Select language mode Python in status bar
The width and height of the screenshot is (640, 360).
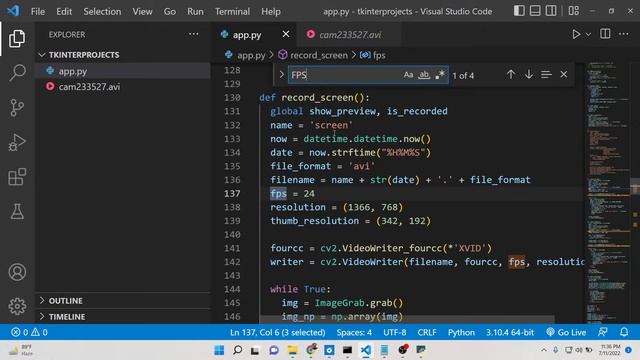click(461, 332)
